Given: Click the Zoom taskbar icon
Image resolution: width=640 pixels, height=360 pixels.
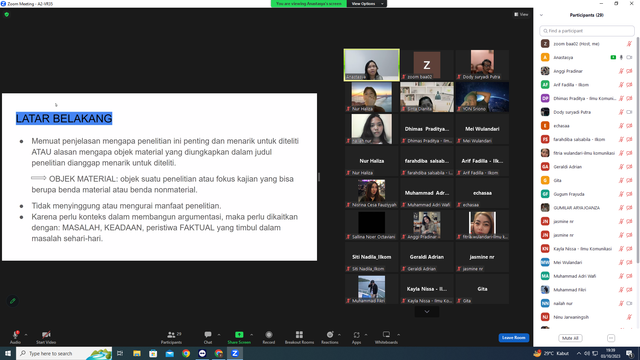Looking at the screenshot, I should point(235,353).
